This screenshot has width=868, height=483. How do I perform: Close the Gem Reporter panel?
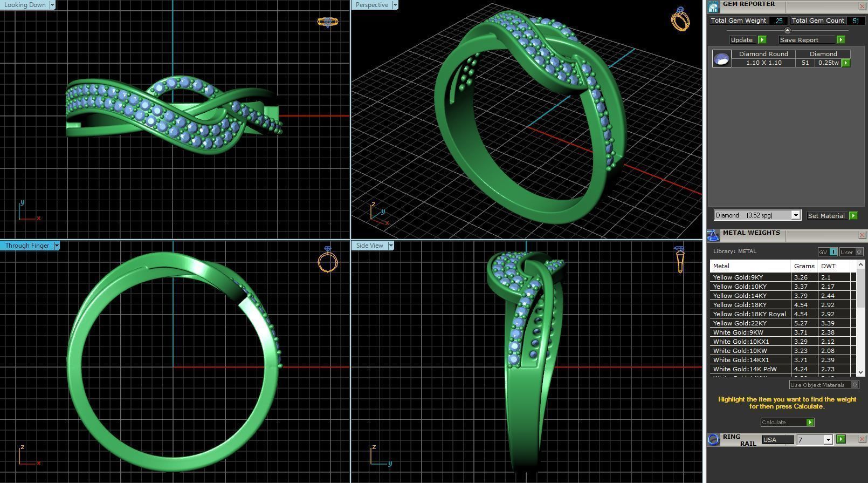862,6
